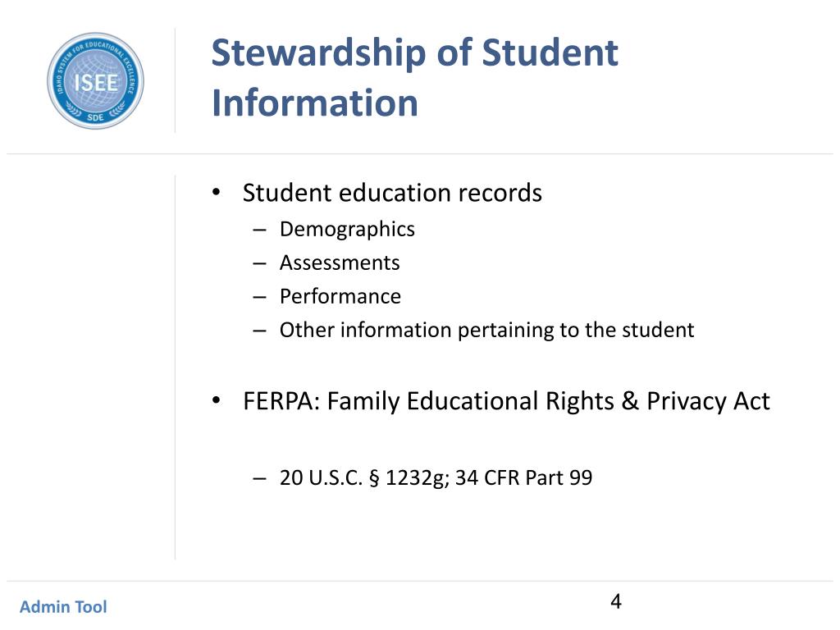Screen dimensions: 840x630
Task: Click 'Privacy Act' in the FERPA line
Action: coord(708,401)
